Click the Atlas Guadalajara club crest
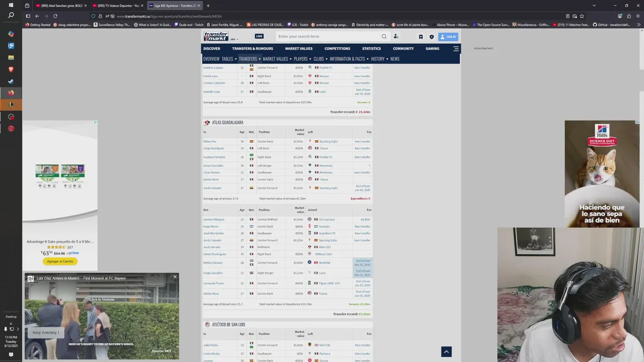This screenshot has width=644, height=362. tap(207, 123)
